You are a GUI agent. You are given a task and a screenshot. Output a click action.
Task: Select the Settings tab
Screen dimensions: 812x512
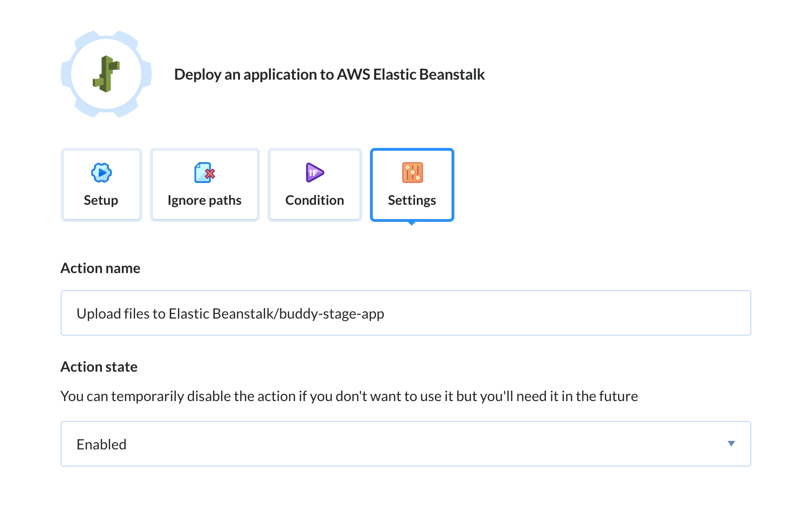[412, 185]
